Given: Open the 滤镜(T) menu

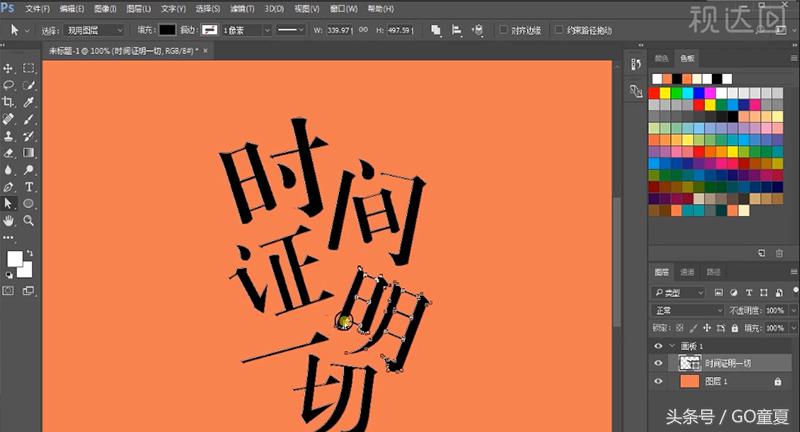Looking at the screenshot, I should click(x=242, y=9).
